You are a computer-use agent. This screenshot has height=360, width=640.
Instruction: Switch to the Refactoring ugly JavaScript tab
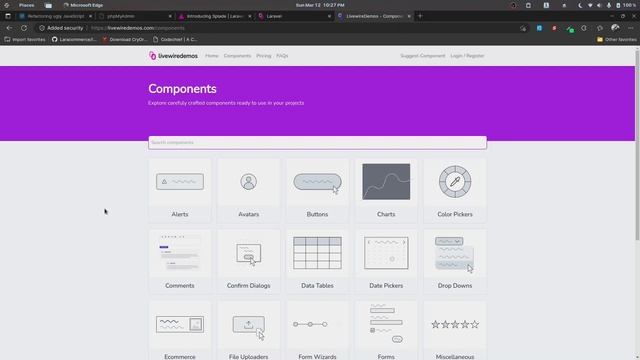tap(56, 16)
